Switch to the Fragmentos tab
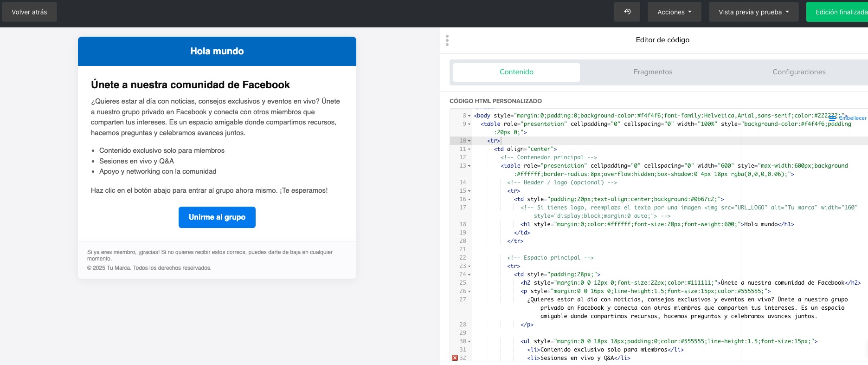The height and width of the screenshot is (365, 868). pyautogui.click(x=653, y=72)
